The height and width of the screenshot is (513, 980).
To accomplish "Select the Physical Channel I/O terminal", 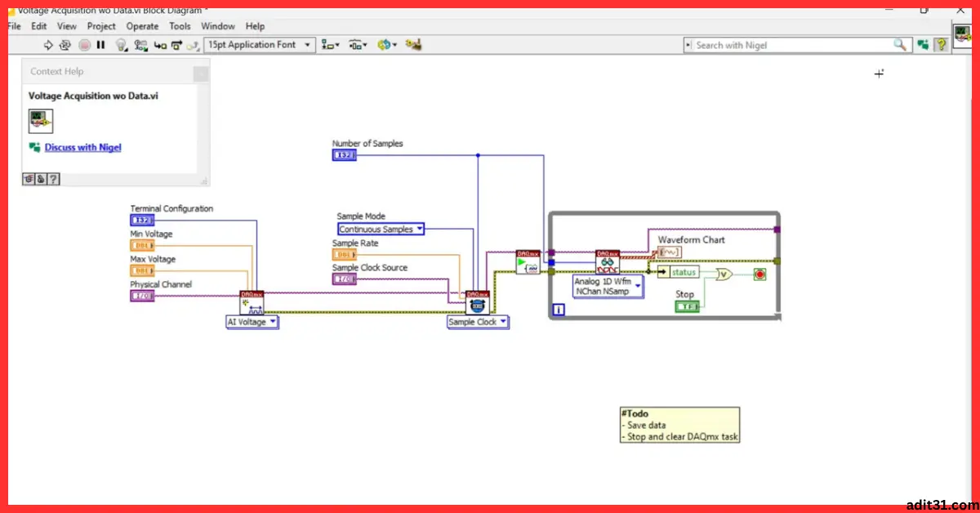I will 142,296.
